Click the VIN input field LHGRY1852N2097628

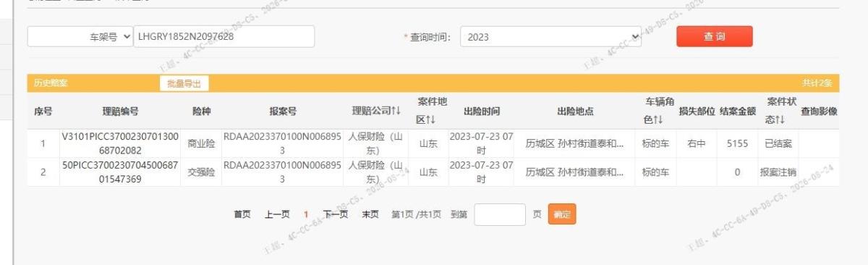[x=224, y=36]
